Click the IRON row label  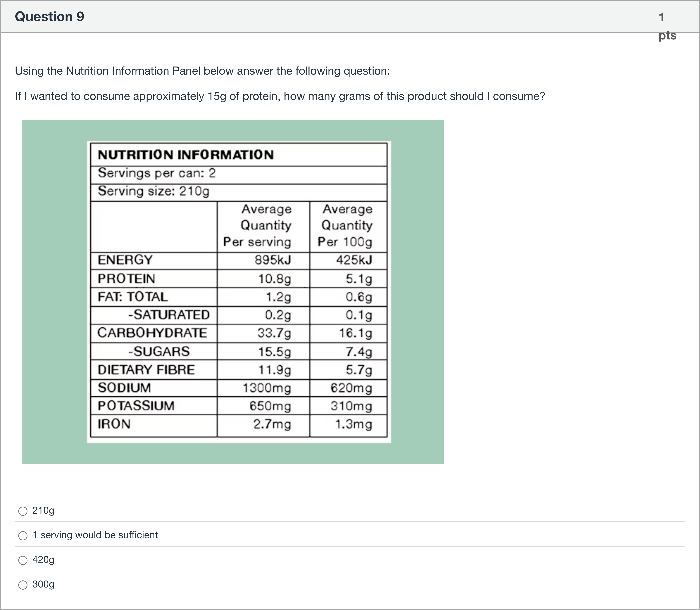tap(114, 424)
